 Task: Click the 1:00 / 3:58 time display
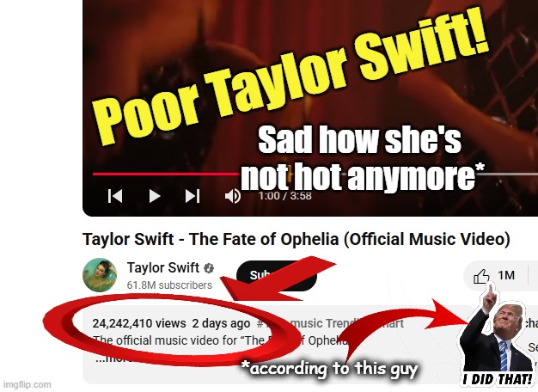284,196
